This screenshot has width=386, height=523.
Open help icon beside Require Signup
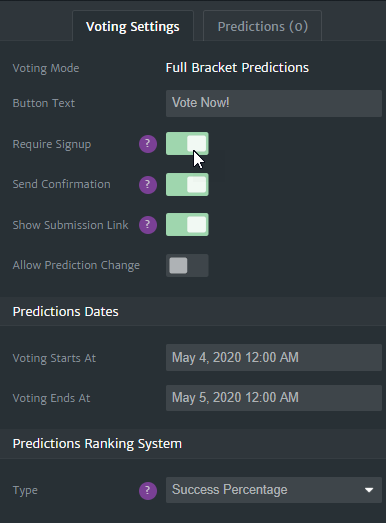(x=148, y=144)
